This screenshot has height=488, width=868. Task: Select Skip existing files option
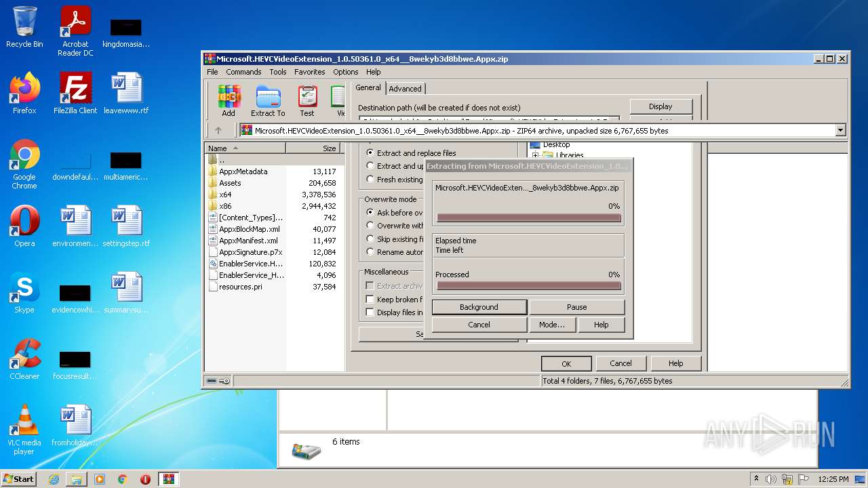pos(395,239)
